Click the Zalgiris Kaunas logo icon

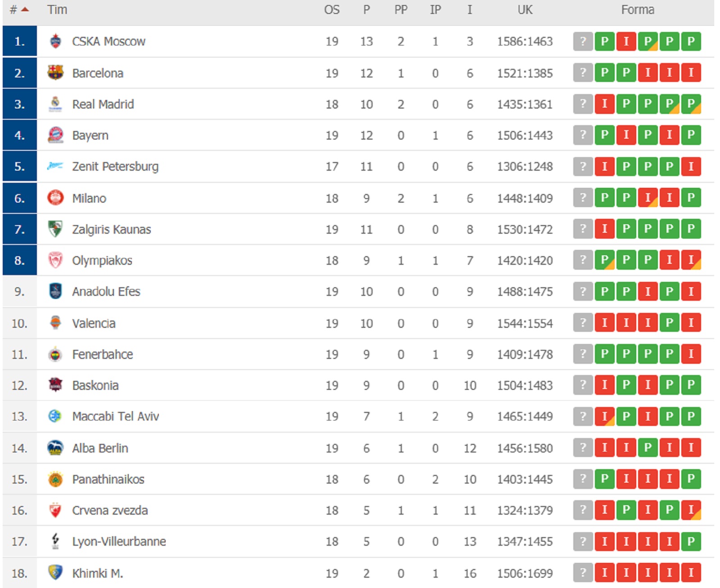coord(55,229)
